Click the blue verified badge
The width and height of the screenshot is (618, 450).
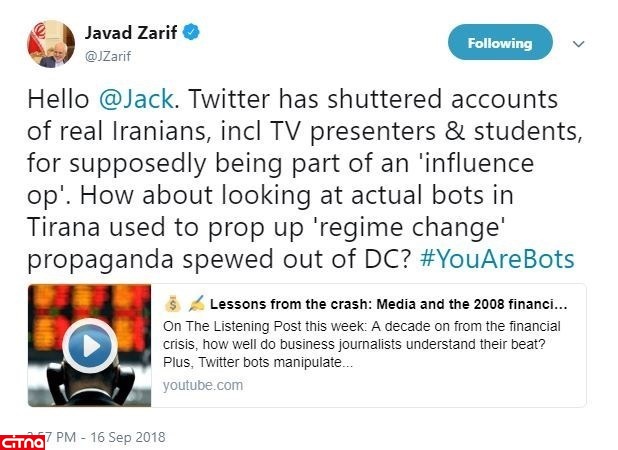point(189,33)
